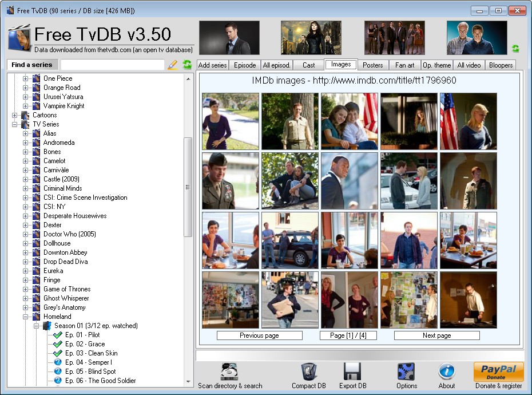Screen dimensions: 532x395
Task: Click the Previous page button
Action: pyautogui.click(x=259, y=335)
